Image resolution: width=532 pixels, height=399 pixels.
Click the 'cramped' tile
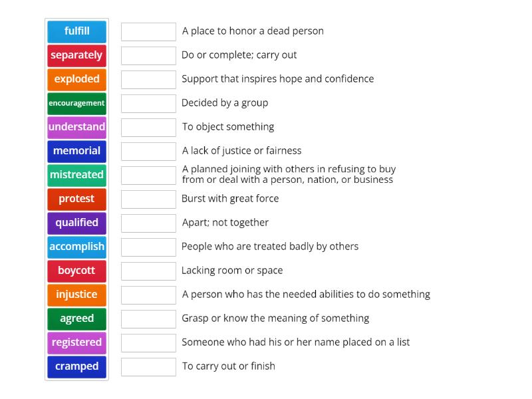76,366
